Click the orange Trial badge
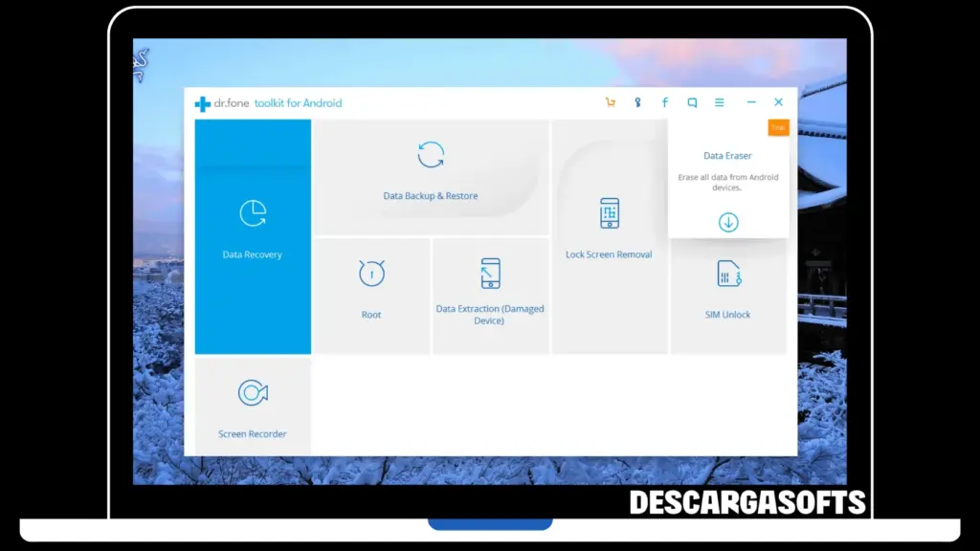 (x=778, y=127)
